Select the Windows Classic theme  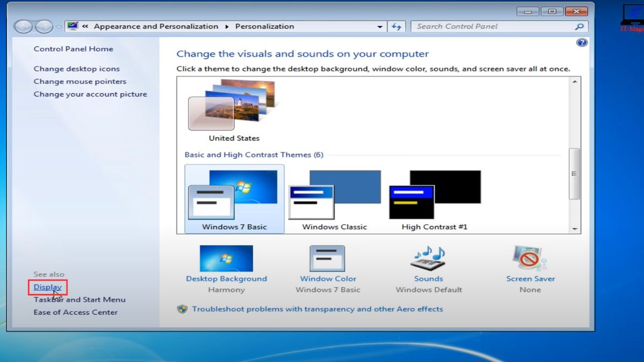point(334,199)
